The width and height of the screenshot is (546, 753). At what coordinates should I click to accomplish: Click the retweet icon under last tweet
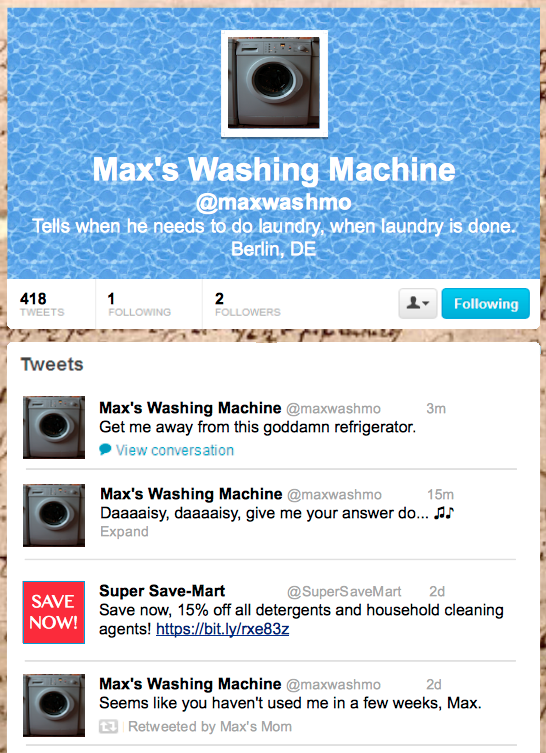[108, 727]
